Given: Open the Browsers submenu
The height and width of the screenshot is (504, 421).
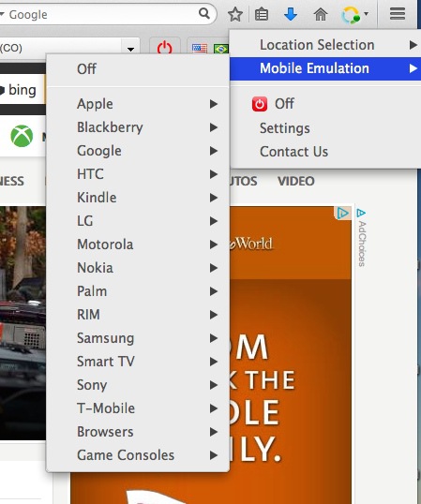Looking at the screenshot, I should point(138,432).
